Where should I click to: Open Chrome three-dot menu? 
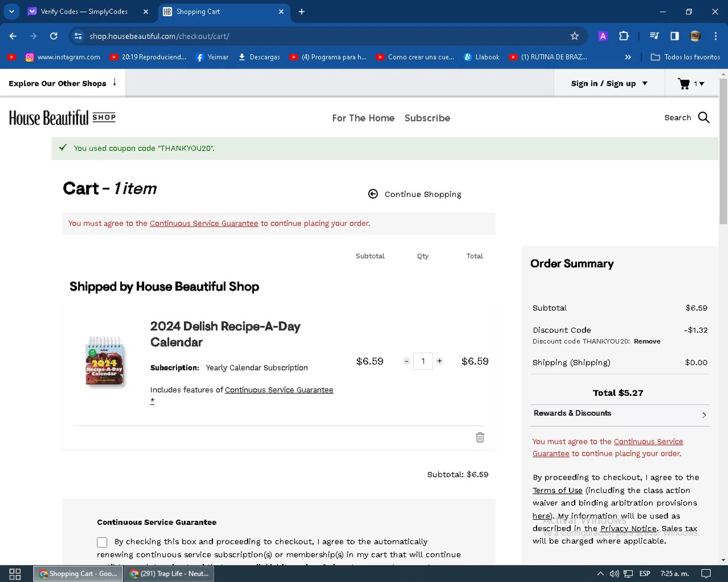click(715, 36)
